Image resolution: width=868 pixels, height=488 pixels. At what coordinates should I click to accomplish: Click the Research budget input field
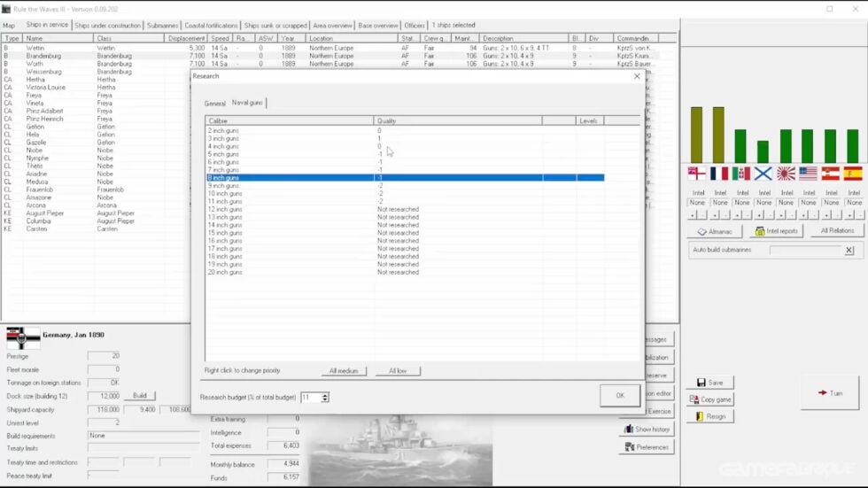click(x=310, y=398)
